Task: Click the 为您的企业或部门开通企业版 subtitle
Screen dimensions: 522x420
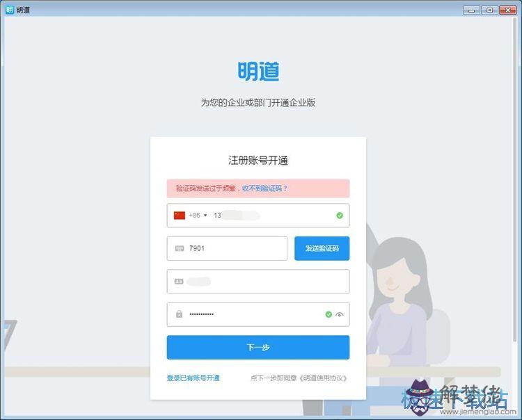Action: coord(258,102)
